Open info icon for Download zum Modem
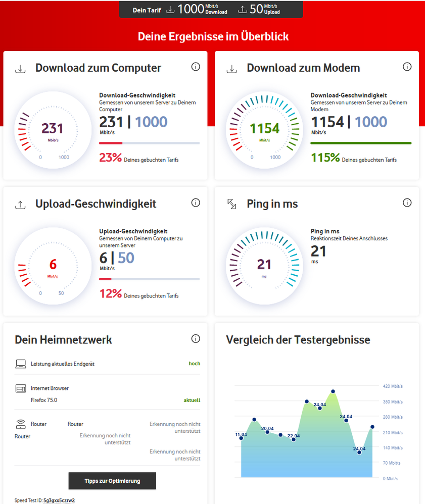The height and width of the screenshot is (504, 425). point(407,67)
